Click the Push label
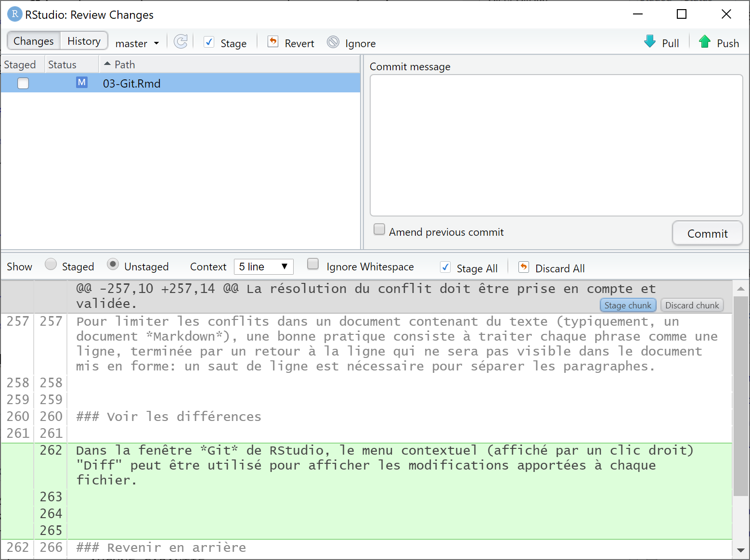The image size is (750, 560). click(728, 43)
